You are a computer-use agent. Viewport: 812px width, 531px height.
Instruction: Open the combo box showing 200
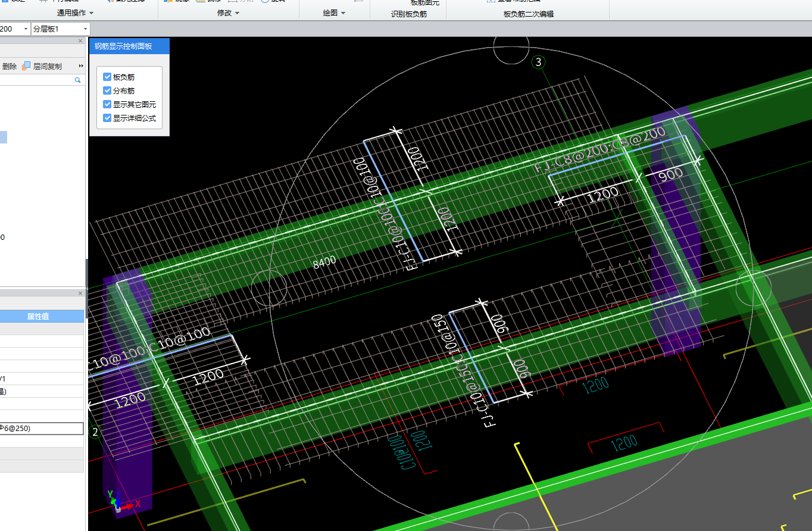[15, 29]
